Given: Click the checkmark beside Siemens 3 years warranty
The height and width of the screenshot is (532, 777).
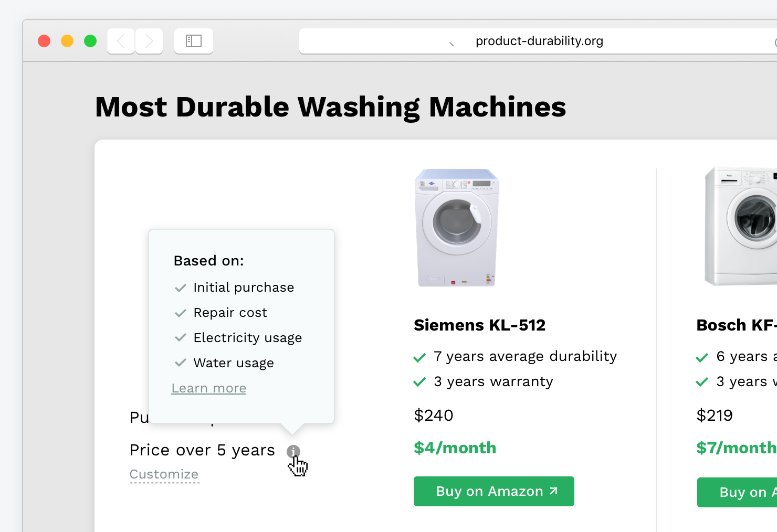Looking at the screenshot, I should [419, 382].
